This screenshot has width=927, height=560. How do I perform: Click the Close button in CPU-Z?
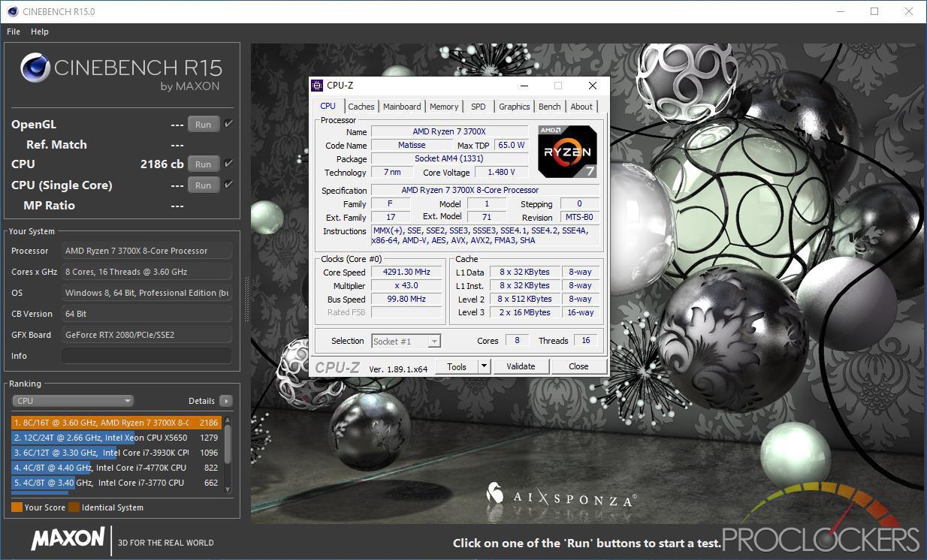pyautogui.click(x=578, y=366)
